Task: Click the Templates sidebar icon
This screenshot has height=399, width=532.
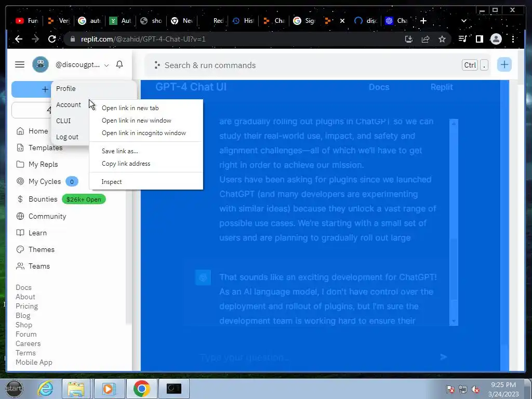Action: point(20,148)
